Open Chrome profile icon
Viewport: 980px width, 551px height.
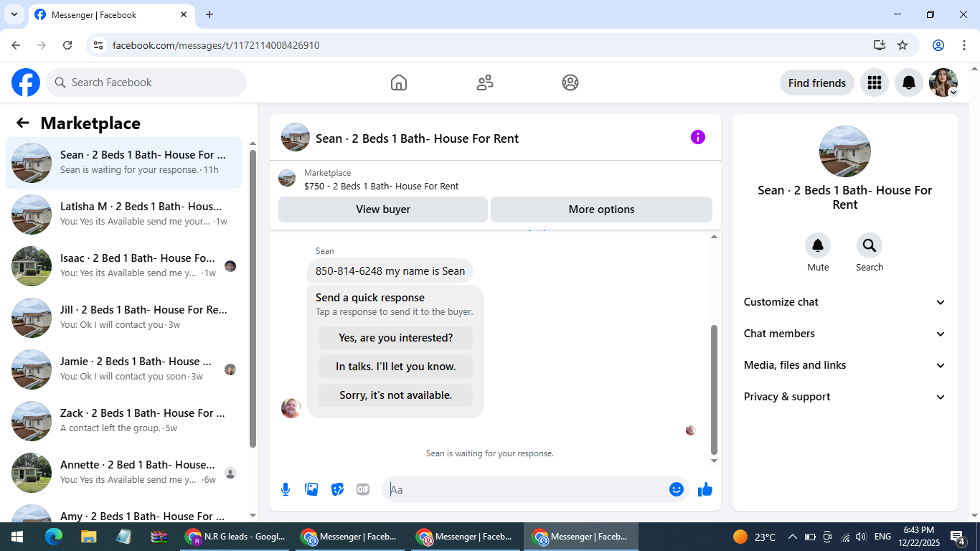click(938, 45)
